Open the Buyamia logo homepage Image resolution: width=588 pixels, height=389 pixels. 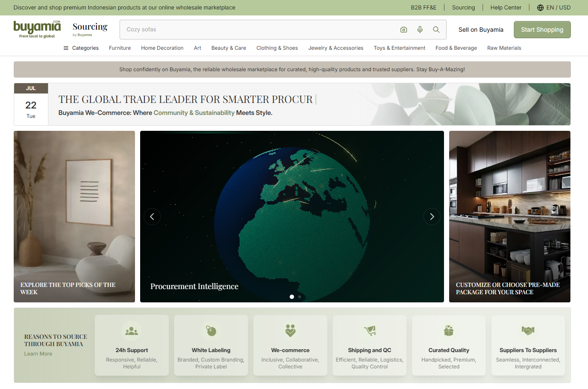coord(37,29)
